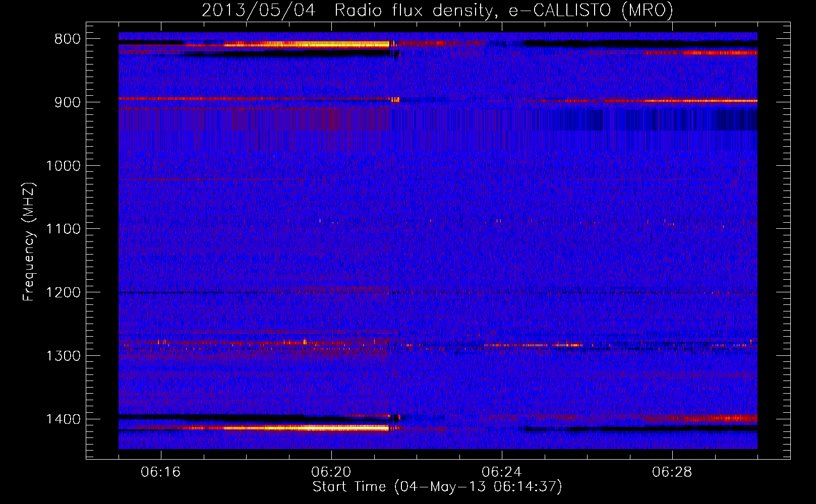Click the 06:28 time tick label
This screenshot has height=504, width=816.
(672, 472)
